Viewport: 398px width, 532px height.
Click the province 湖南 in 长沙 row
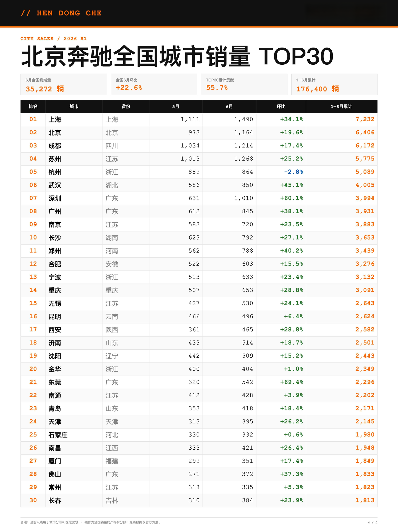[x=112, y=238]
